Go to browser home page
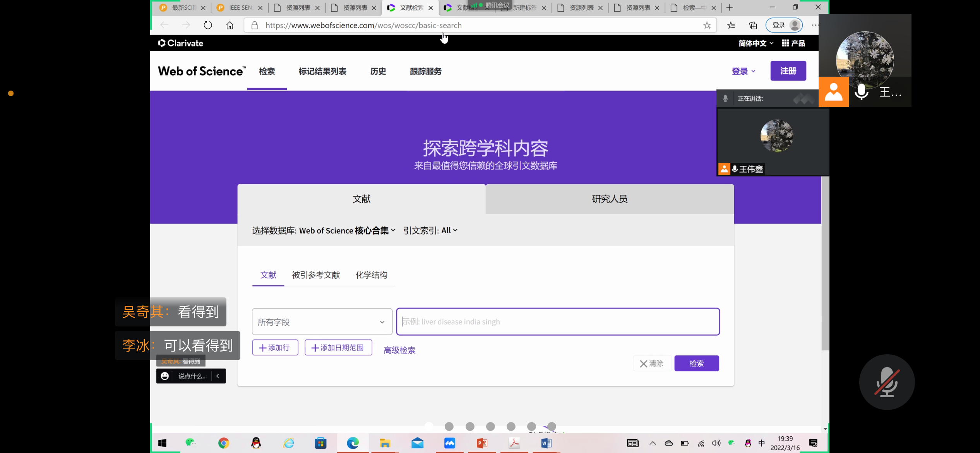This screenshot has height=453, width=980. 230,25
